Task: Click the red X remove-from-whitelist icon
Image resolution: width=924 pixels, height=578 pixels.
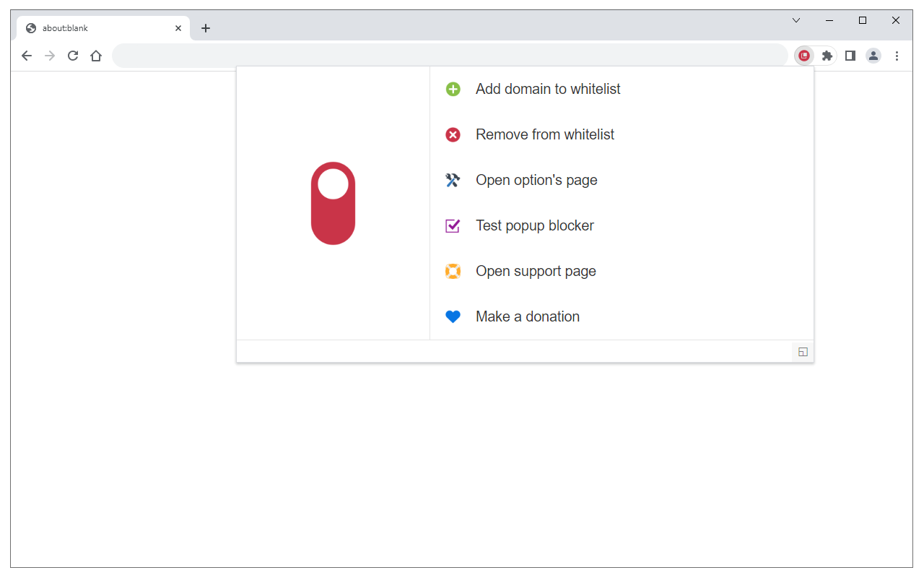Action: coord(453,134)
